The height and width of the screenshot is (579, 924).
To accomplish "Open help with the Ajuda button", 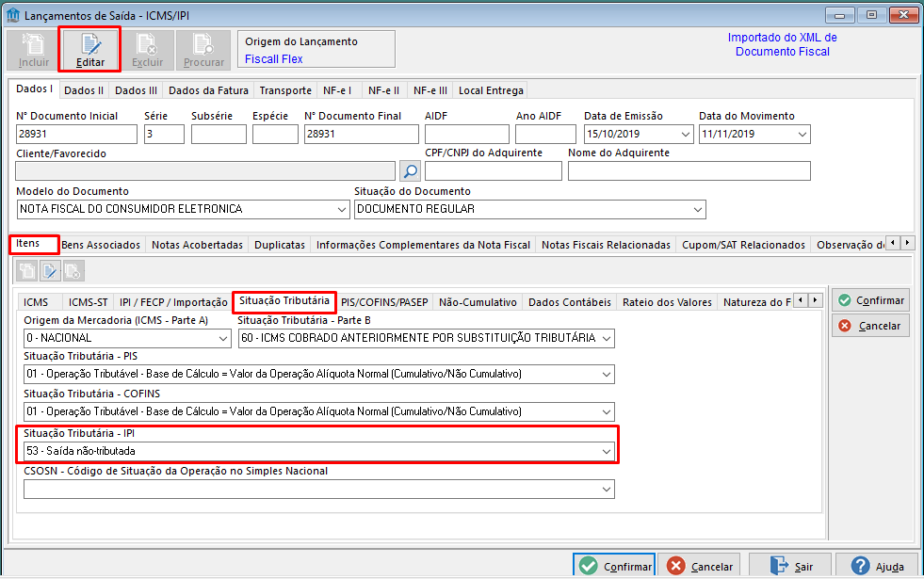I will click(877, 566).
